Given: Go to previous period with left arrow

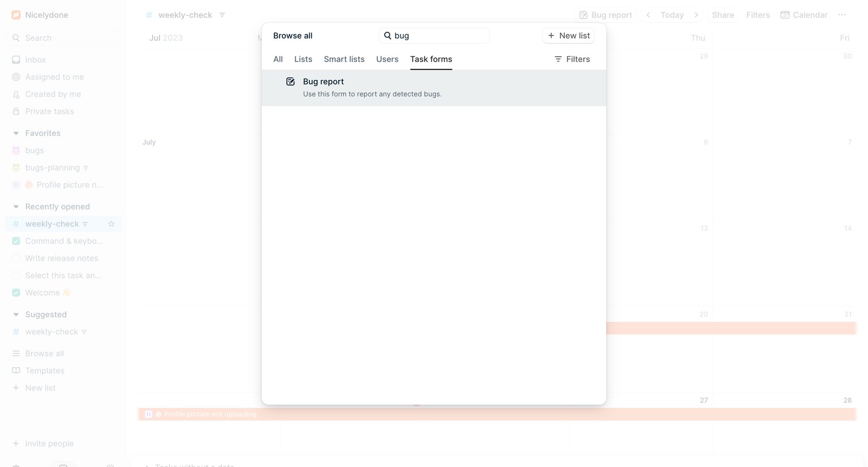Looking at the screenshot, I should [x=648, y=15].
